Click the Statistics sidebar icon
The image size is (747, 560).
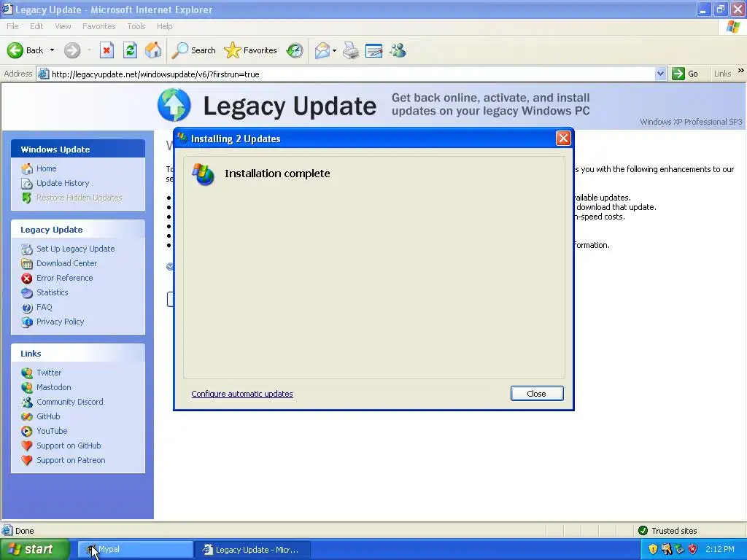tap(27, 292)
